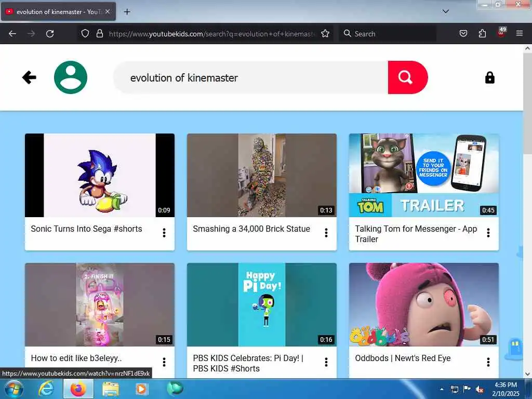Open the Save to Pocket icon
The width and height of the screenshot is (532, 399).
pyautogui.click(x=463, y=33)
